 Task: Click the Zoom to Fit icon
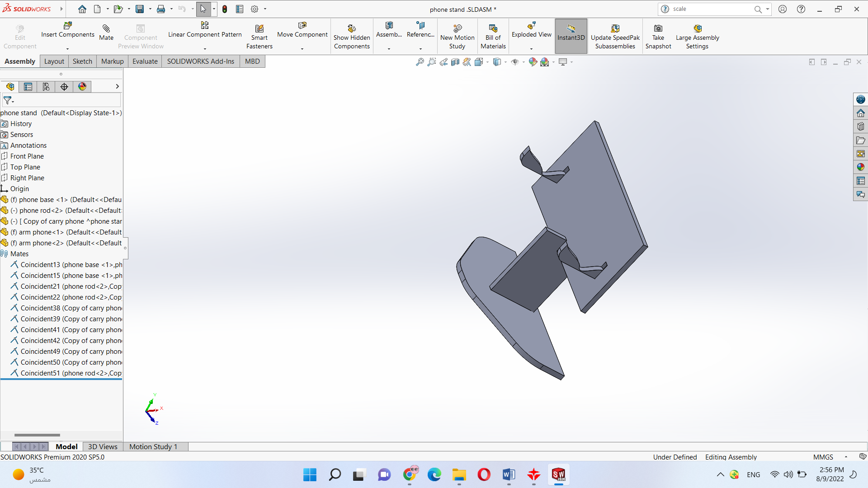(420, 62)
